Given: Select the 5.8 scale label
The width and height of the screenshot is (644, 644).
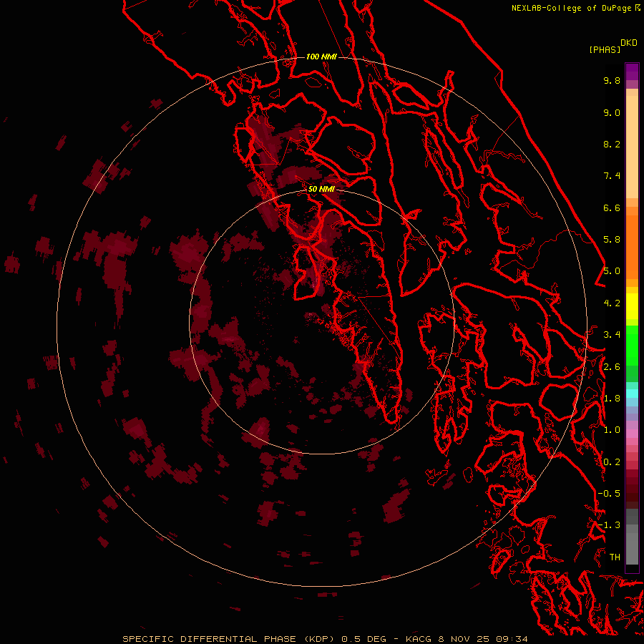Looking at the screenshot, I should click(612, 240).
